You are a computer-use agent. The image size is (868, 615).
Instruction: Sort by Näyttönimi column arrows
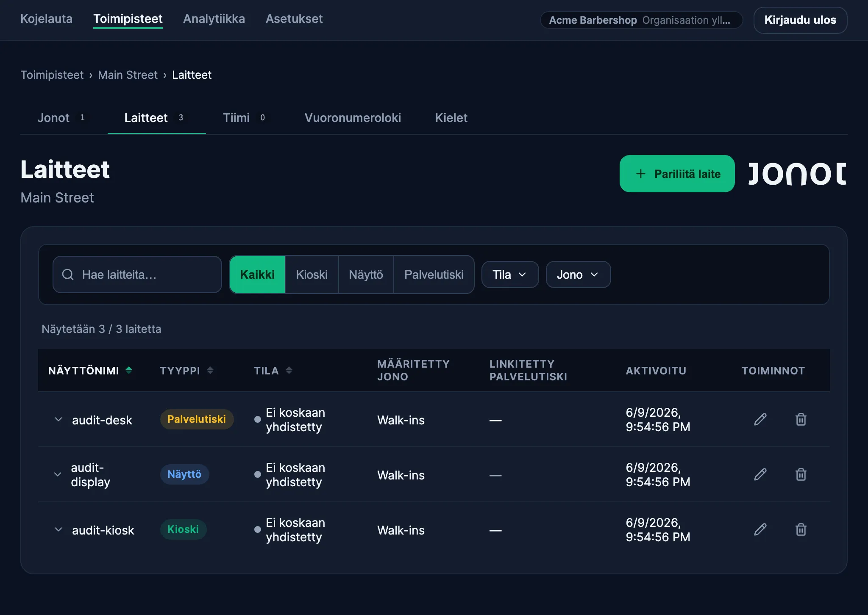[x=129, y=370]
